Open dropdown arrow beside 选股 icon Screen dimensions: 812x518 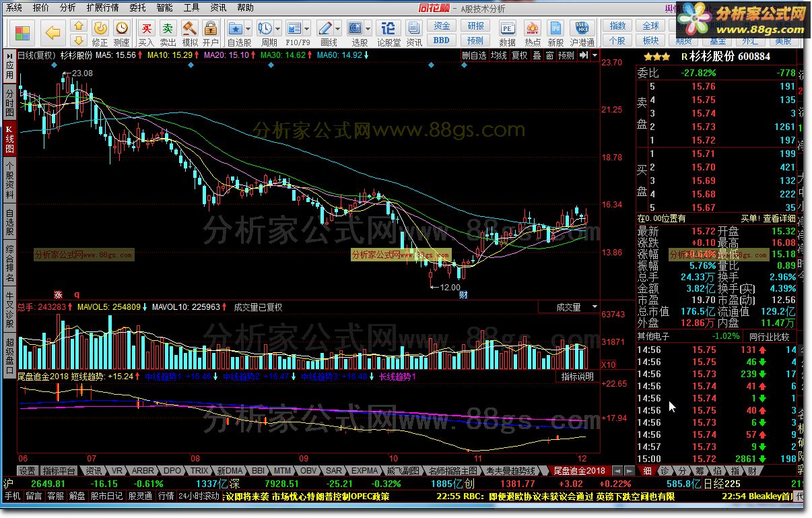(368, 29)
